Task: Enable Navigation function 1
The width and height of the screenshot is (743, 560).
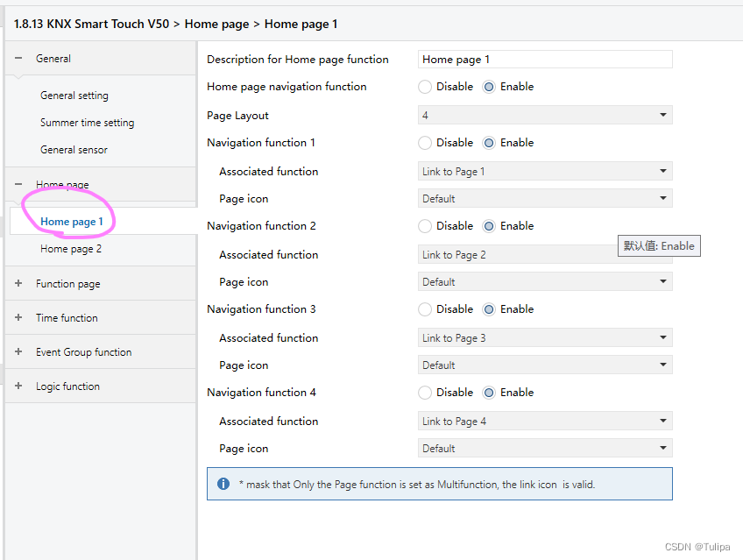Action: point(489,143)
